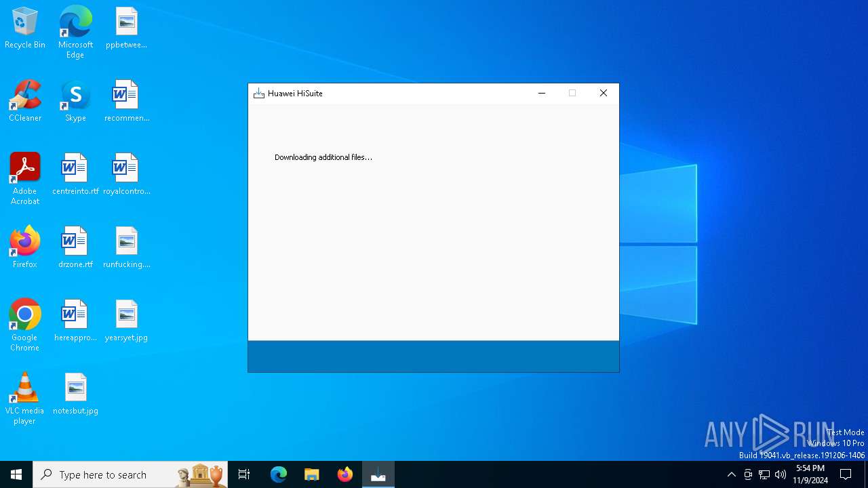The width and height of the screenshot is (868, 488).
Task: Click the taskbar clock showing 5:54 PM
Action: click(x=810, y=474)
